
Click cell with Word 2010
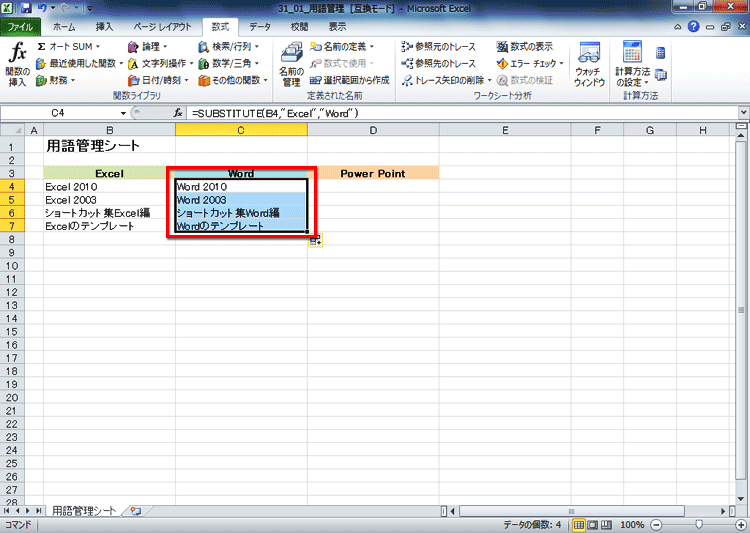241,187
